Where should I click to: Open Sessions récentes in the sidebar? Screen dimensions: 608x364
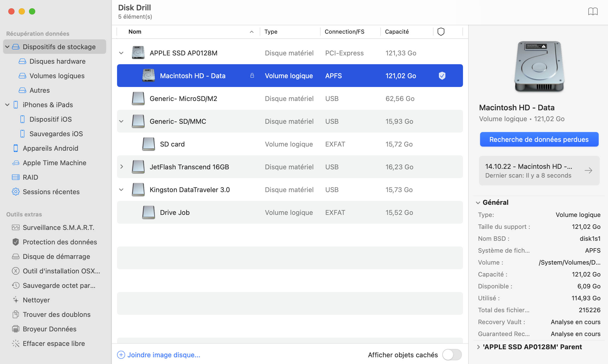click(x=51, y=191)
